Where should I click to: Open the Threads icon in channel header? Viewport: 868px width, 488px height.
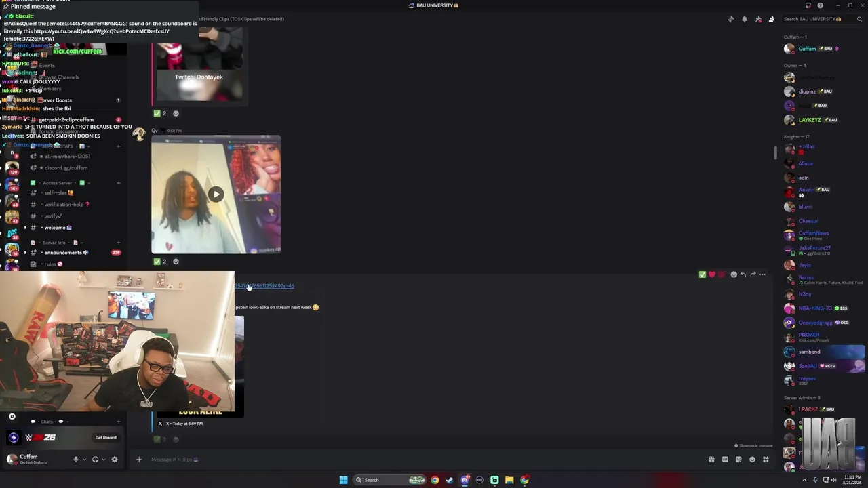(x=730, y=19)
